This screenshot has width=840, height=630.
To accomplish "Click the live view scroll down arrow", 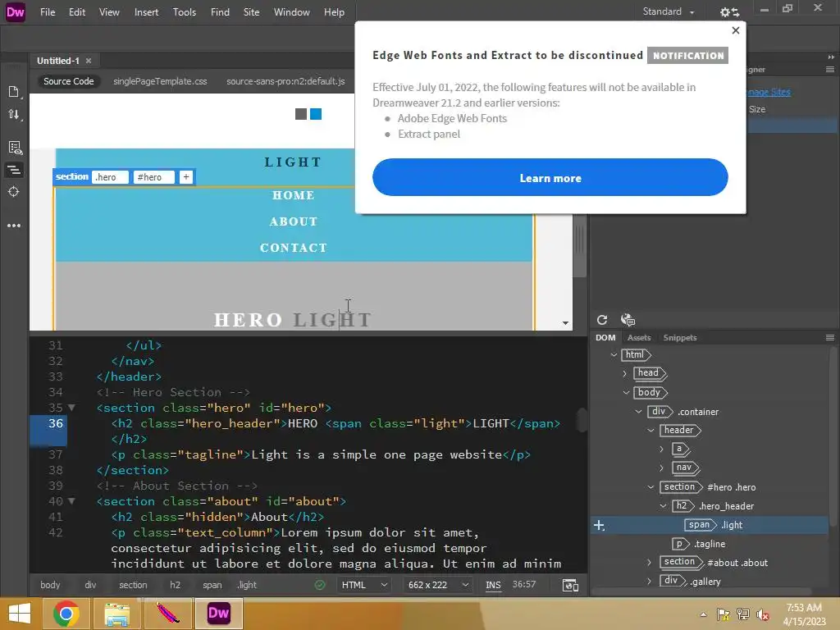I will pos(566,323).
